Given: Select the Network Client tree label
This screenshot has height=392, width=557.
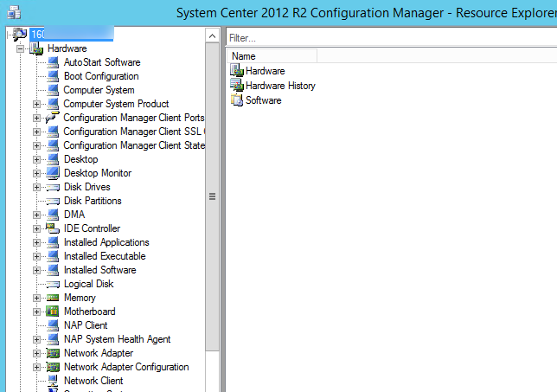Looking at the screenshot, I should click(x=93, y=381).
